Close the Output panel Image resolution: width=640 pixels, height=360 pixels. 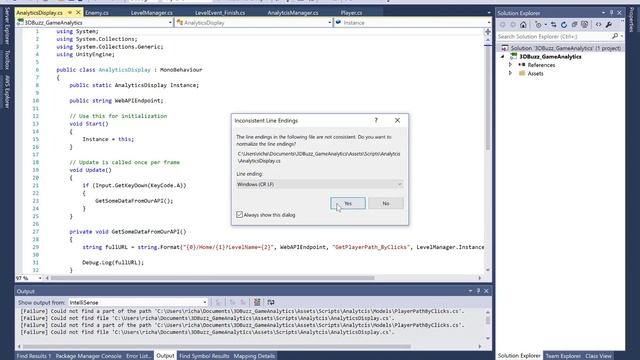pos(486,291)
